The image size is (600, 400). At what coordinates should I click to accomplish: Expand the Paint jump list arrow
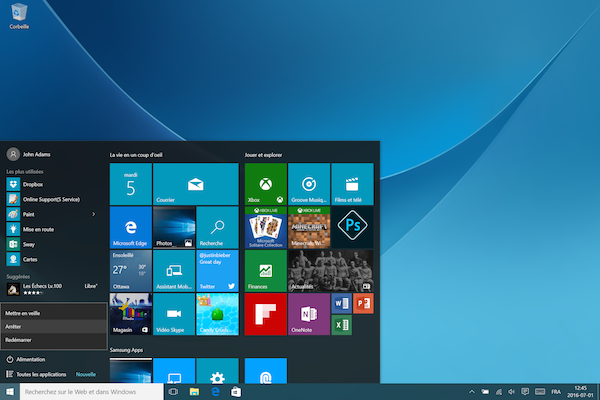tap(94, 214)
